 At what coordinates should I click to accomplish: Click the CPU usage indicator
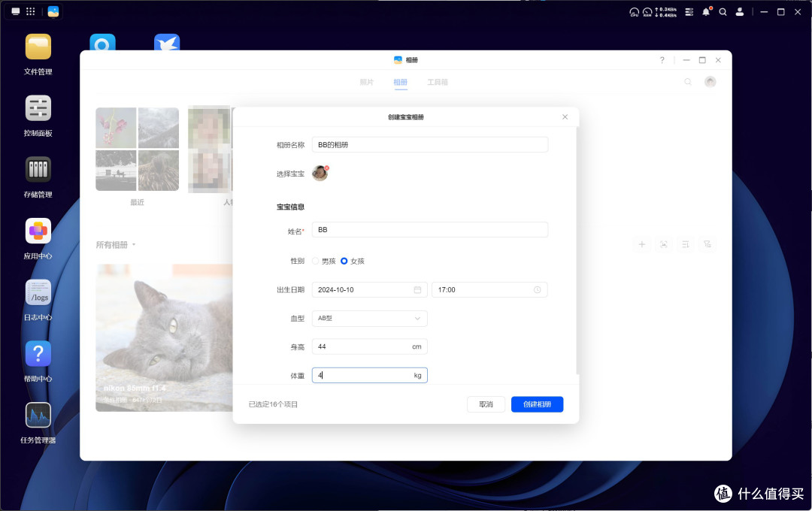(634, 12)
